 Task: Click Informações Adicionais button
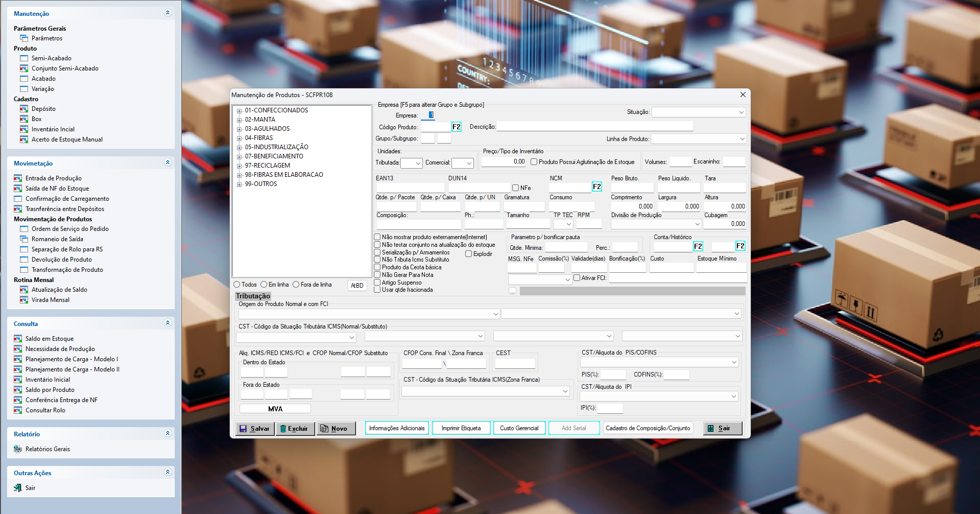pos(397,428)
